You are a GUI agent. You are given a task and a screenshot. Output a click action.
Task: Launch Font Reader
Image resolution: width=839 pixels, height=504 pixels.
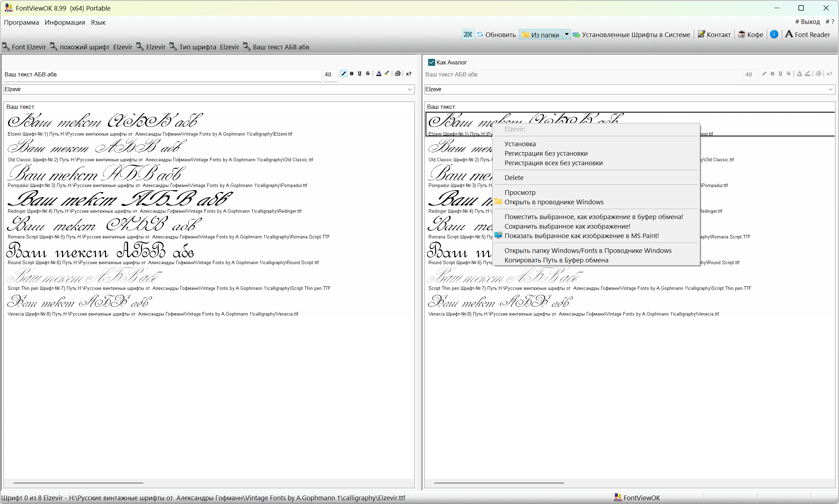pyautogui.click(x=808, y=35)
